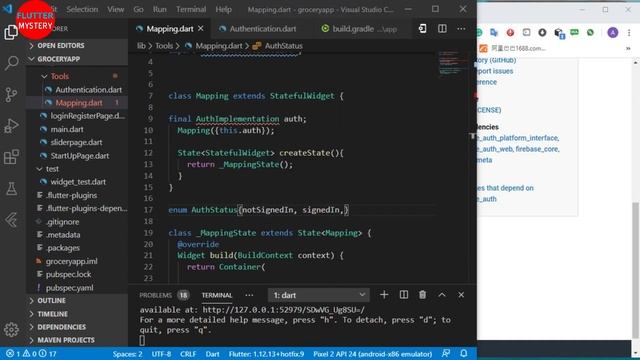Image resolution: width=640 pixels, height=360 pixels.
Task: Open the 1: dart terminal dropdown
Action: (319, 295)
